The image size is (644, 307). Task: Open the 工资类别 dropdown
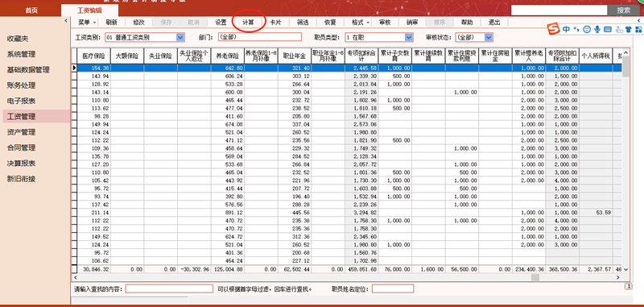tap(180, 37)
